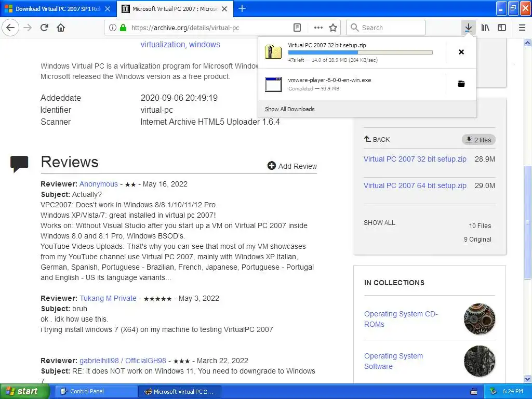Cancel the Virtual PC 2007 zip download
Viewport: 532px width, 399px height.
pos(461,52)
